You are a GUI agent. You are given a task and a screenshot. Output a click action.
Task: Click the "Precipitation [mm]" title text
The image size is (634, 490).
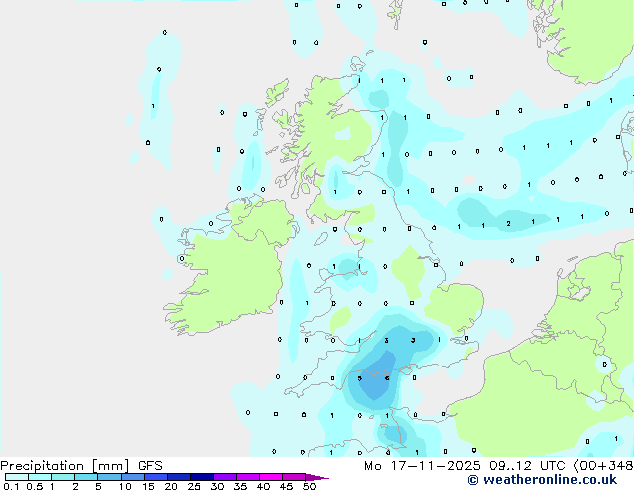pyautogui.click(x=65, y=466)
